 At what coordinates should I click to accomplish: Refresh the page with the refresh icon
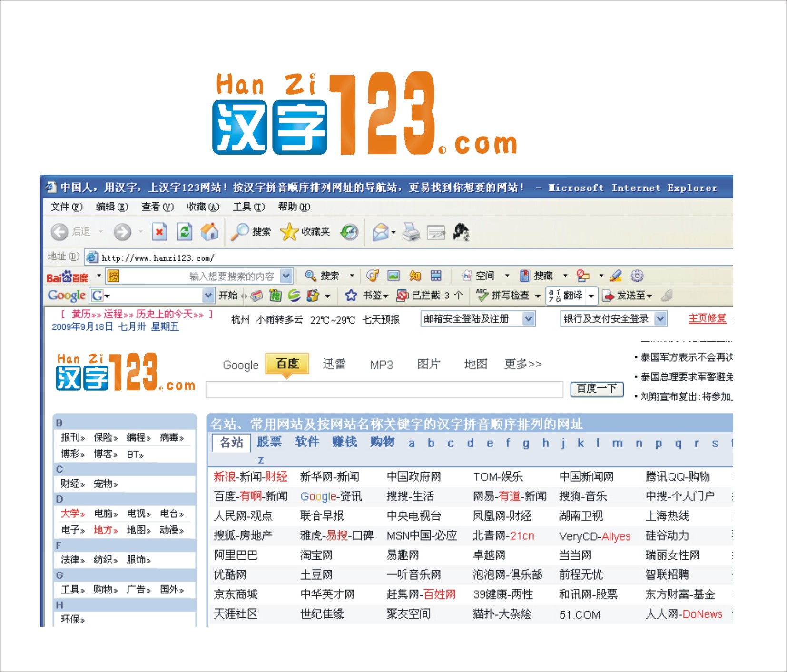[184, 233]
